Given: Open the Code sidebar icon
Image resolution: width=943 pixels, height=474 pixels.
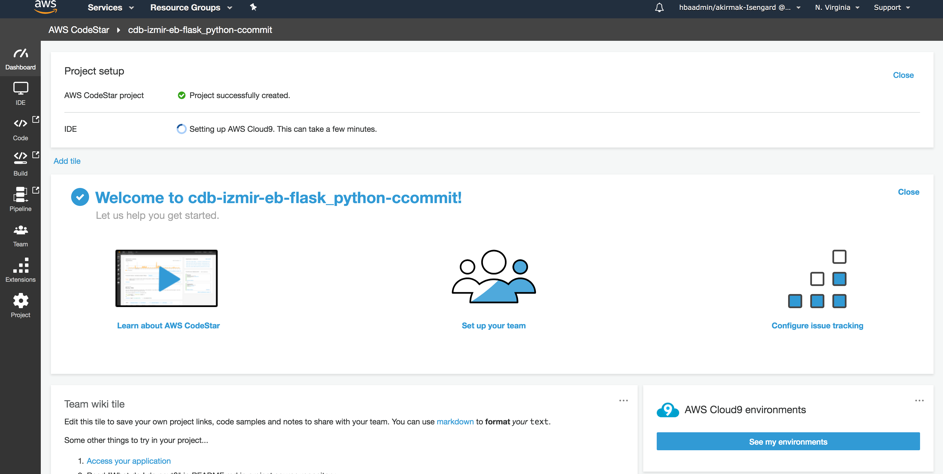Looking at the screenshot, I should (x=20, y=129).
